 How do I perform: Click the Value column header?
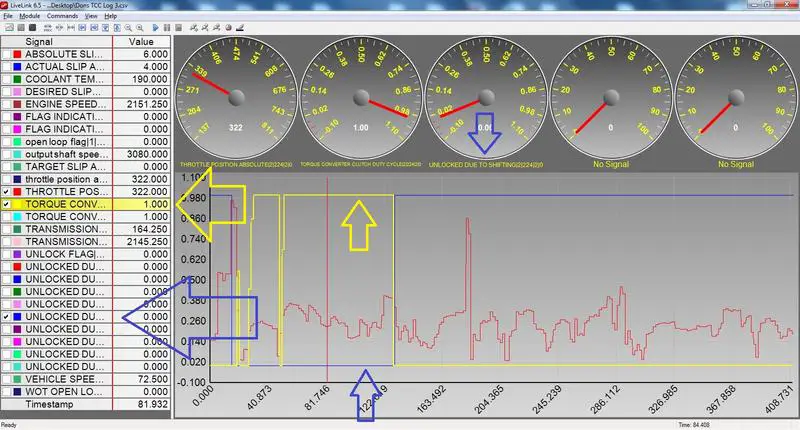pos(141,42)
